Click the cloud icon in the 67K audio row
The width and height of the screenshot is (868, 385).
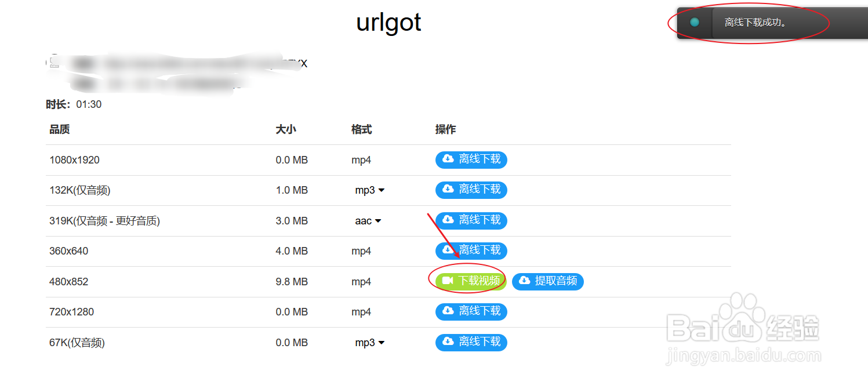click(x=448, y=342)
